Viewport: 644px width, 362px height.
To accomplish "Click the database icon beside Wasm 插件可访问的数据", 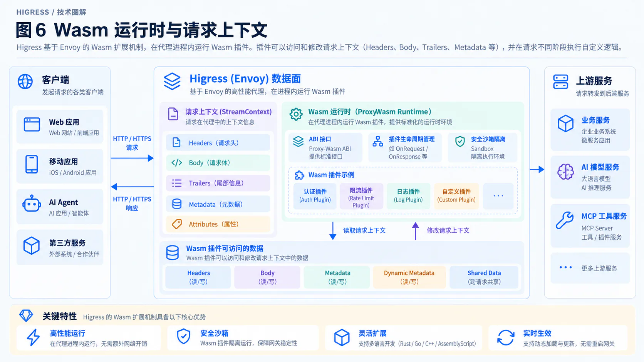I will click(172, 253).
